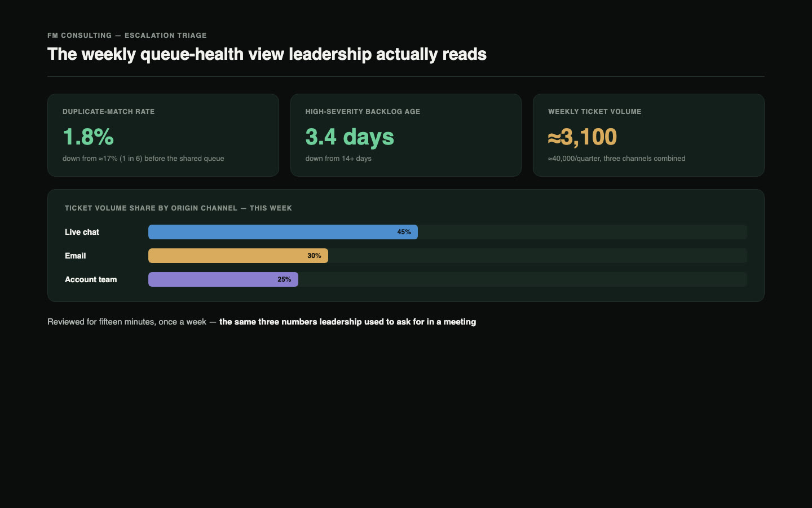The width and height of the screenshot is (812, 508).
Task: Click the blue Live chat 45% bar
Action: tap(283, 232)
